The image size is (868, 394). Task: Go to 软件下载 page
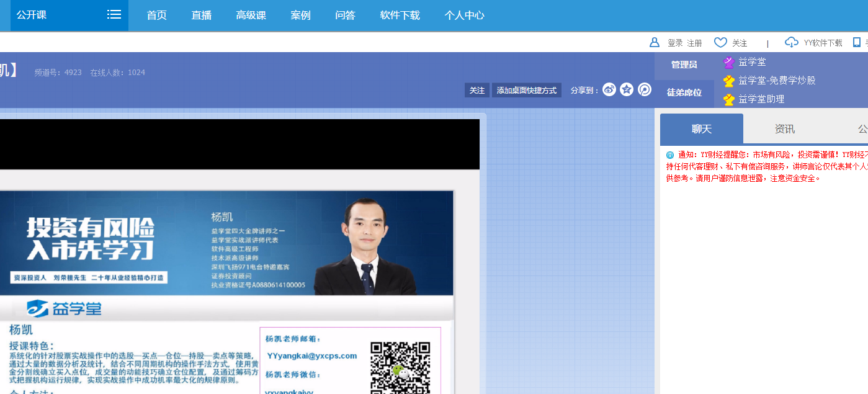coord(400,16)
